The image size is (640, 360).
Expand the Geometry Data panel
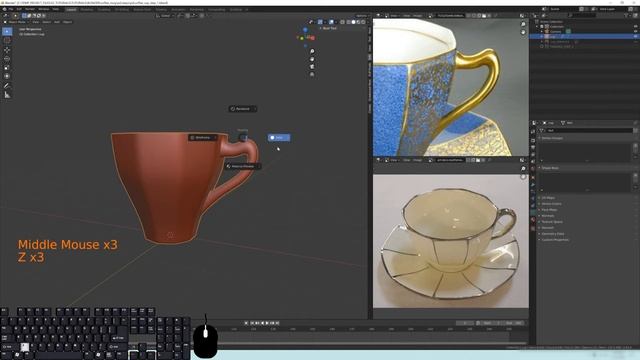pos(552,234)
